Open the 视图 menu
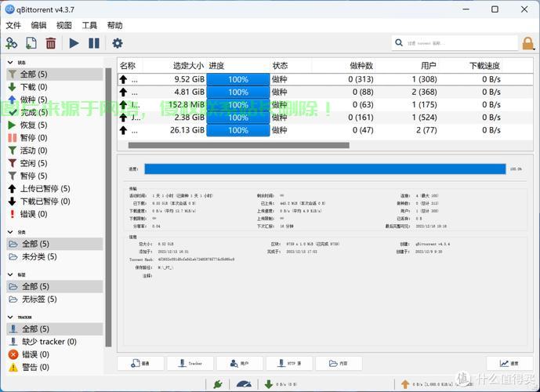Screen dimensions: 540x392 64,25
